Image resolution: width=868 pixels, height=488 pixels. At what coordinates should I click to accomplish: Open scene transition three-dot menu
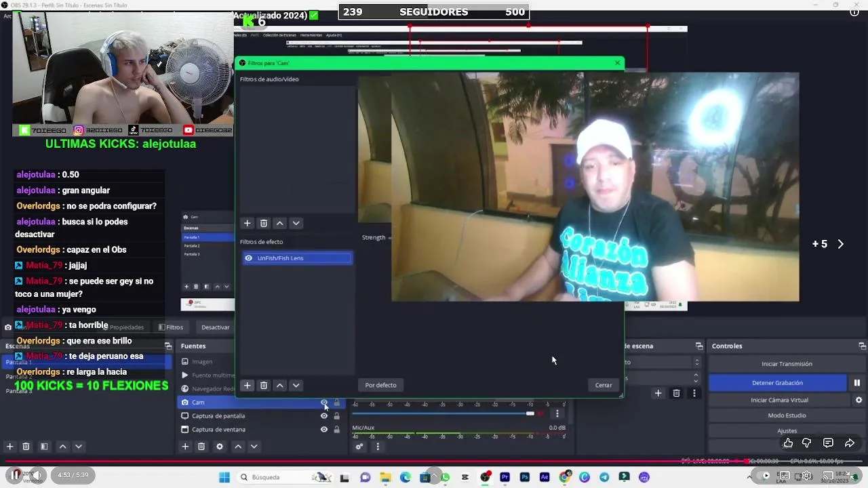(x=694, y=393)
